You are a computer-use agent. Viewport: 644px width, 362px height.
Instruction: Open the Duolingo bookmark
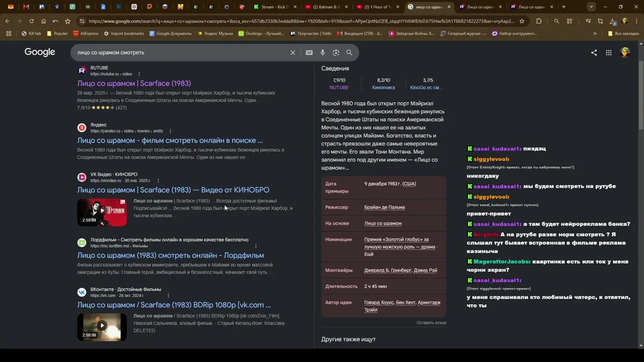coord(261,34)
